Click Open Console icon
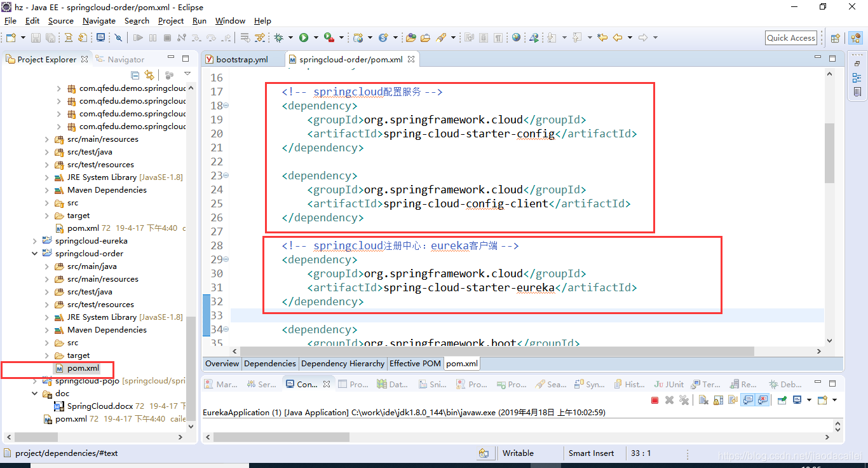The image size is (868, 468). click(823, 400)
